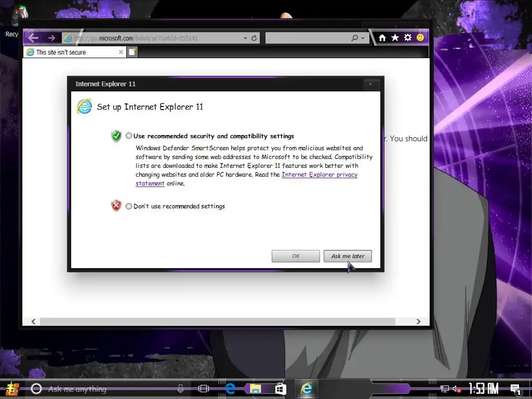Image resolution: width=532 pixels, height=399 pixels.
Task: Click the green shield check icon
Action: [116, 136]
